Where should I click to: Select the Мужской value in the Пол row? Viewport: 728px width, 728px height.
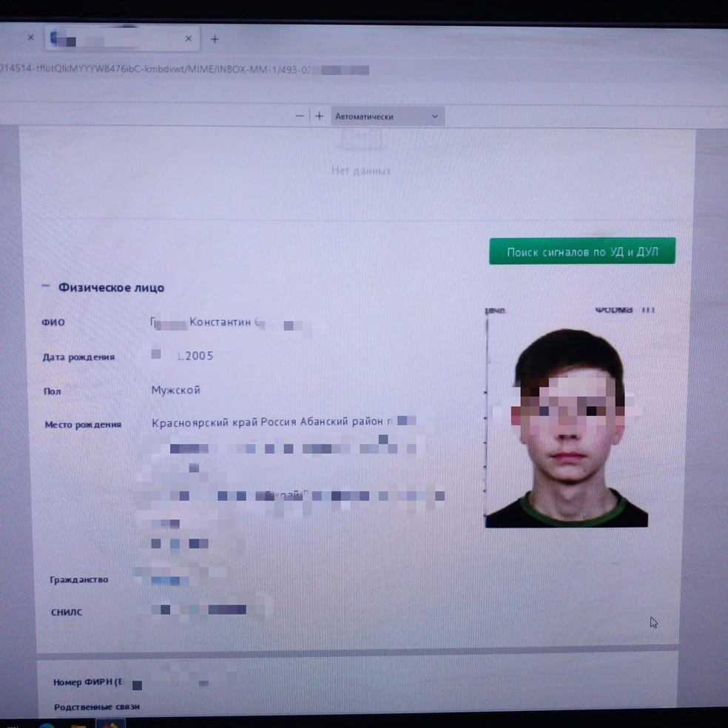pos(175,390)
